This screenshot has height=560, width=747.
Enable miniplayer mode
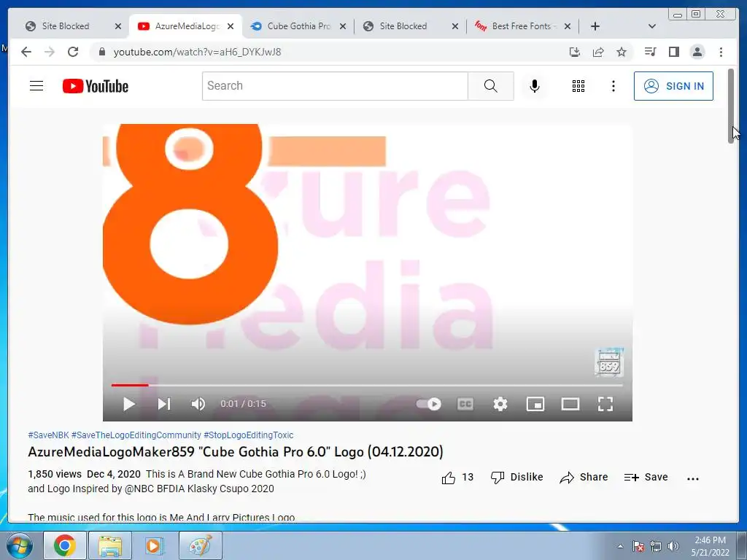535,404
